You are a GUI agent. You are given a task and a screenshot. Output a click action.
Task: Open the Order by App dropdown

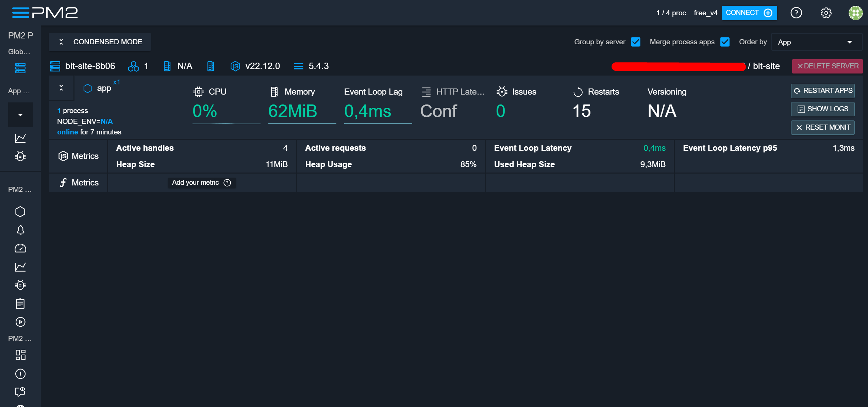[x=816, y=42]
